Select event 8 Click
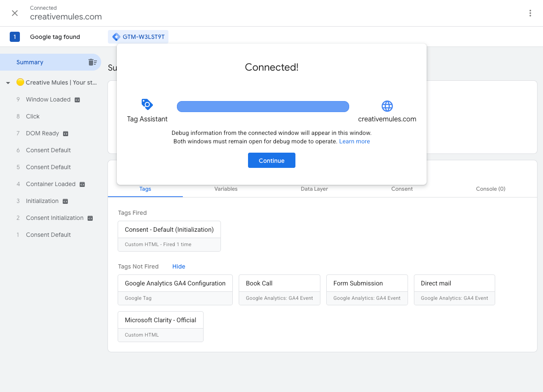This screenshot has width=543, height=392. coord(33,116)
